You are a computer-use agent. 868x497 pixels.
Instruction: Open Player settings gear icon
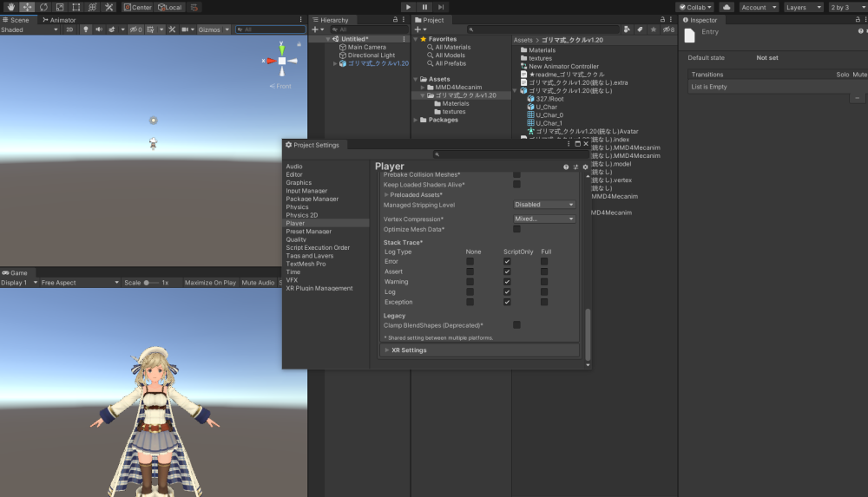(585, 167)
